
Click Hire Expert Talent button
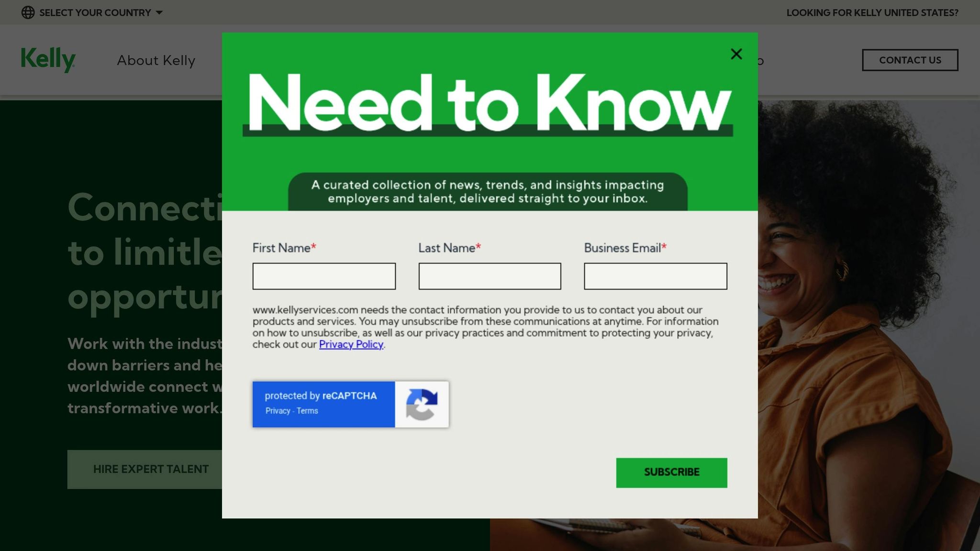(x=145, y=469)
